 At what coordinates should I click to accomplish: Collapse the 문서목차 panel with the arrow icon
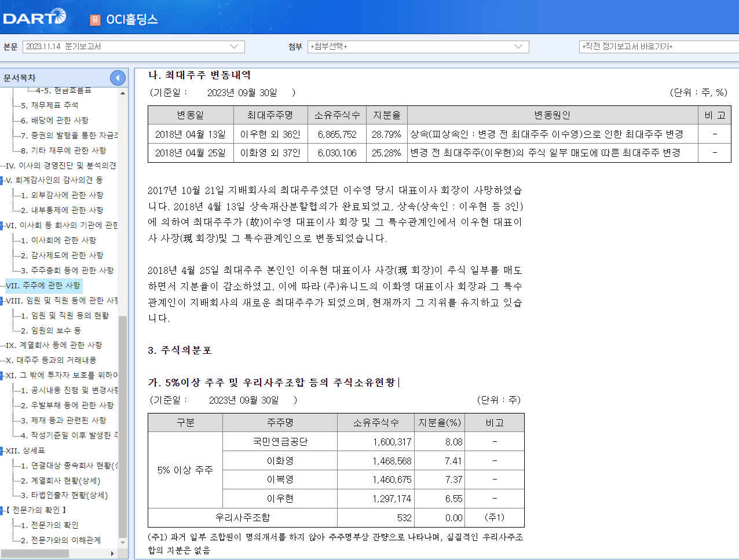click(x=118, y=77)
